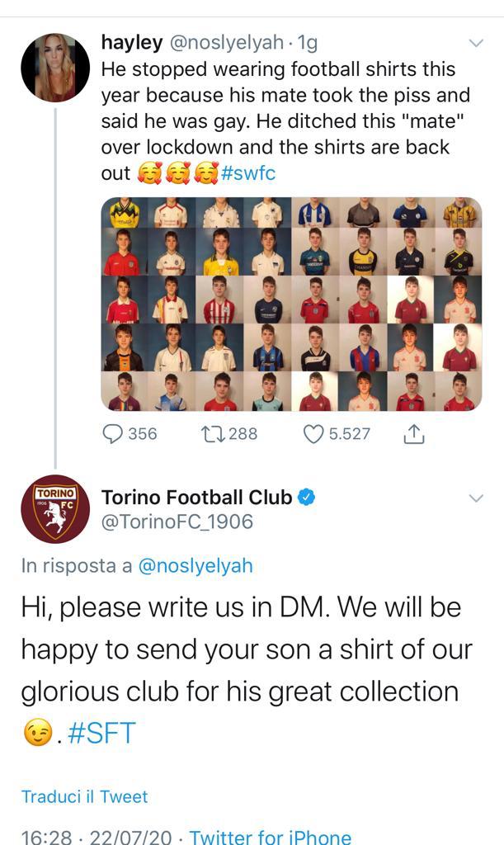This screenshot has width=504, height=845.
Task: Expand options chevron on hayley's tweet
Action: pyautogui.click(x=476, y=43)
